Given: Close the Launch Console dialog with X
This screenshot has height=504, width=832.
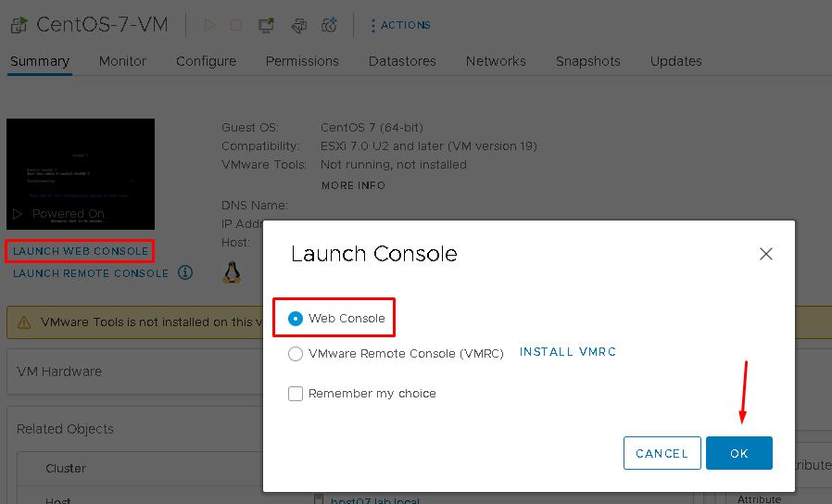Looking at the screenshot, I should pyautogui.click(x=765, y=254).
